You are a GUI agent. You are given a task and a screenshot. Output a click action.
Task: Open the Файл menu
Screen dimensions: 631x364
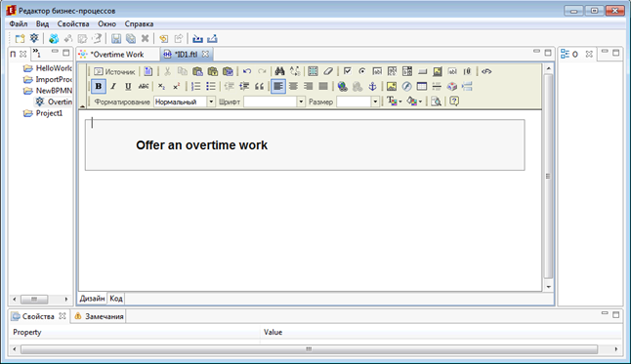coord(19,23)
